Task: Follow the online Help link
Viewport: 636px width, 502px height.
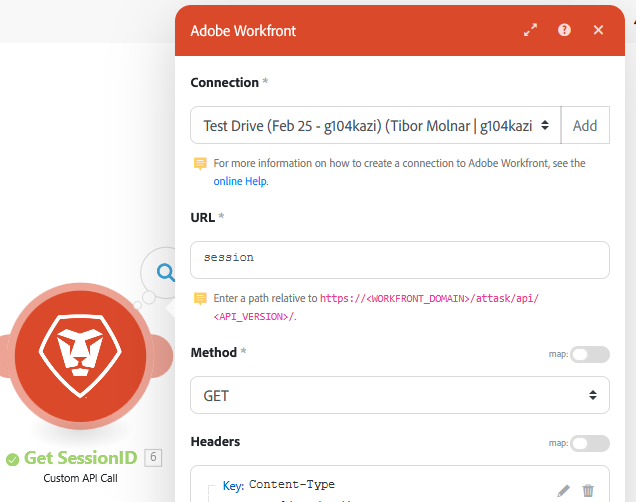Action: tap(240, 181)
